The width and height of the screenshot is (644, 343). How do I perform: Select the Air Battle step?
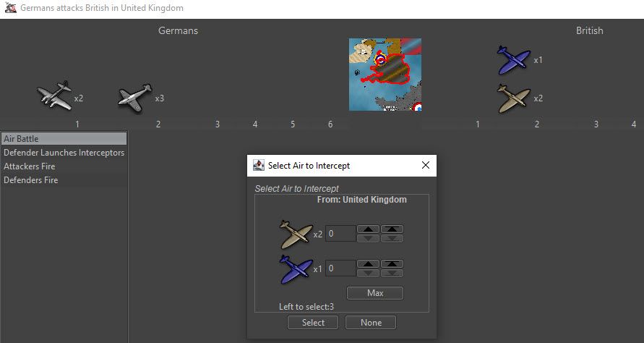(x=64, y=138)
